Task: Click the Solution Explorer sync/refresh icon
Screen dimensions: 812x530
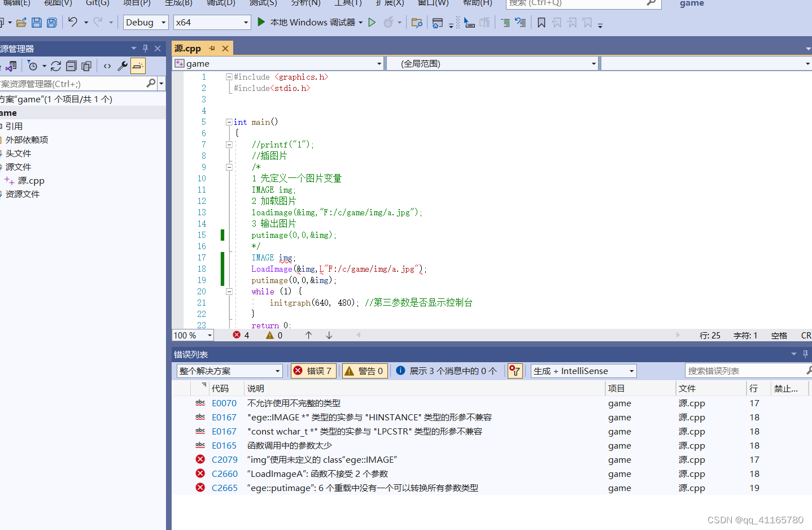Action: coord(56,66)
